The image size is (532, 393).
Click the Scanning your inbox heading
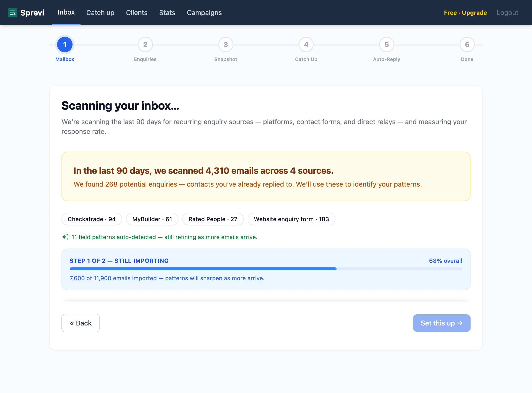120,106
